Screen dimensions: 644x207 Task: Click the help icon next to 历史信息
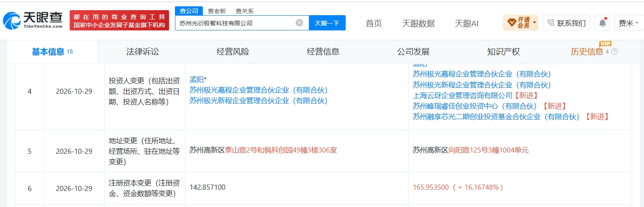(614, 52)
